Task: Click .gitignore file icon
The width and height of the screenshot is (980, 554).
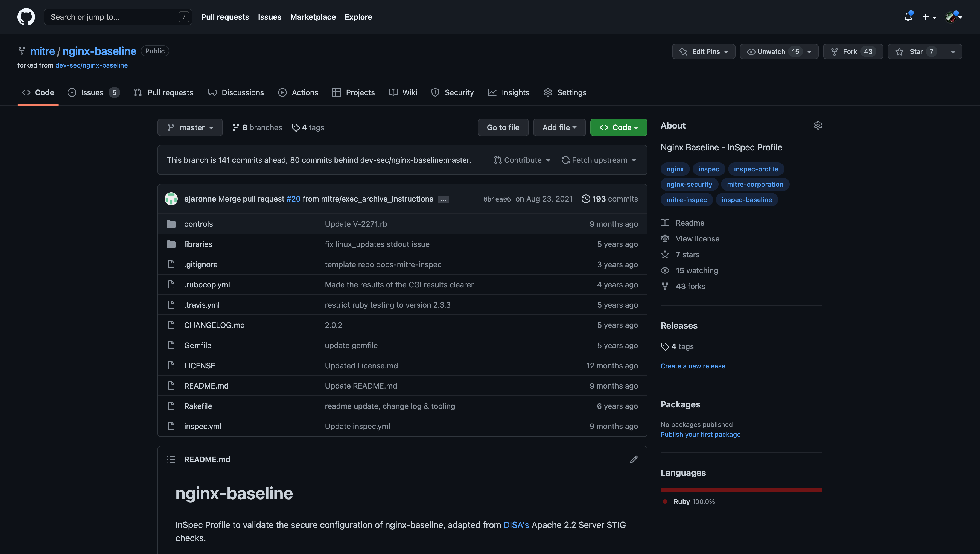Action: (x=171, y=264)
